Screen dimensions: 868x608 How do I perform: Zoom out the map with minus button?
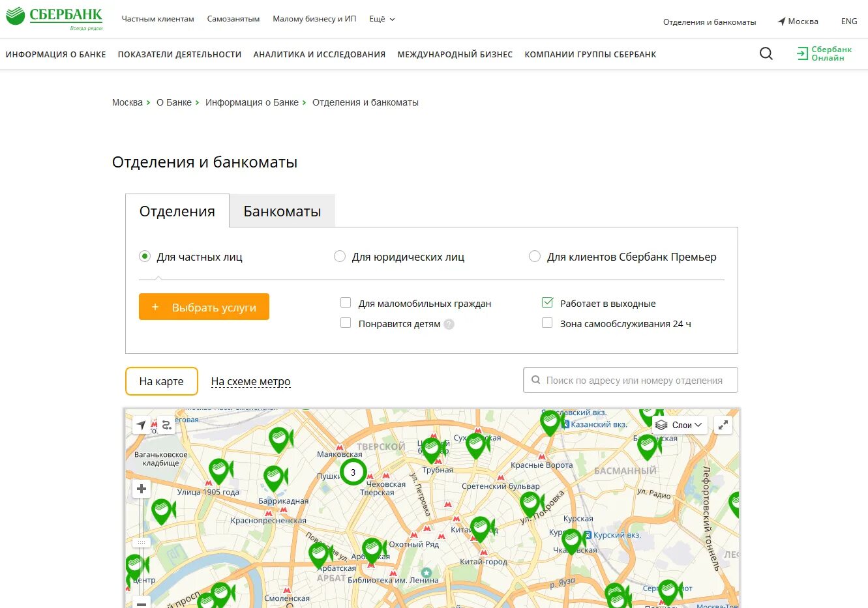[x=142, y=603]
